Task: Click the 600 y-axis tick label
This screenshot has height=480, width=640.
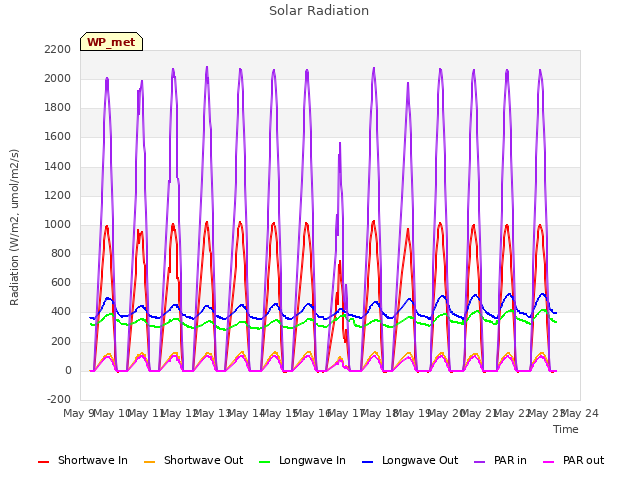Action: tap(61, 283)
